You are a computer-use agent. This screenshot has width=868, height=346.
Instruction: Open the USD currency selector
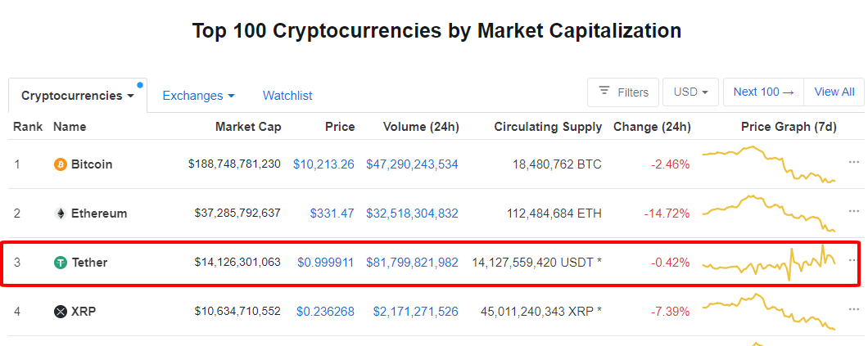pos(691,92)
